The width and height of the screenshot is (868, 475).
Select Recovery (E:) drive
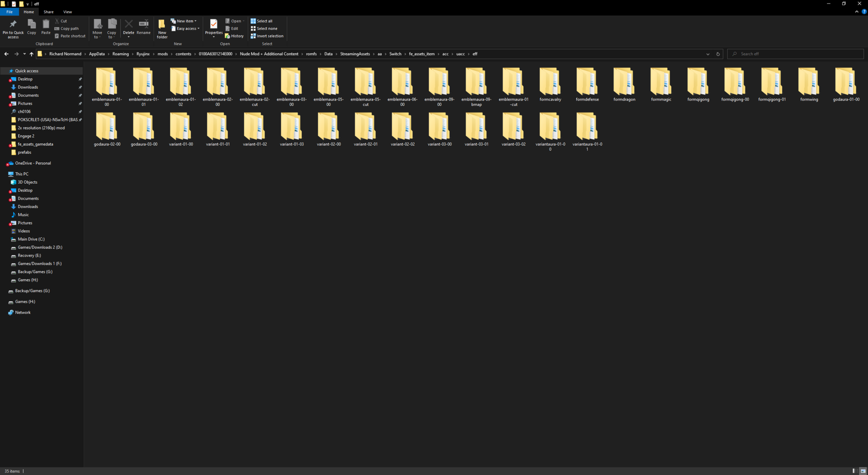tap(29, 256)
